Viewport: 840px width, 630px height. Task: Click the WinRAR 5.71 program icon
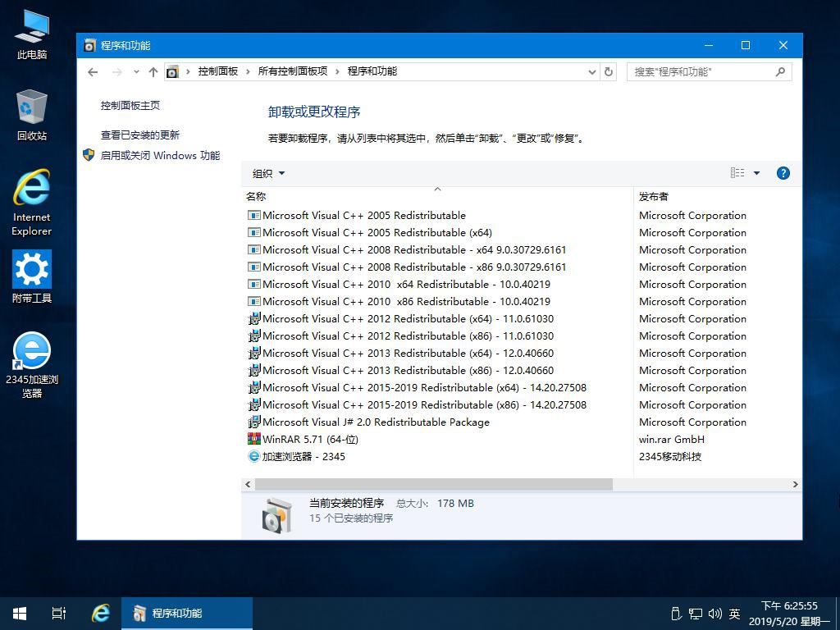coord(254,440)
